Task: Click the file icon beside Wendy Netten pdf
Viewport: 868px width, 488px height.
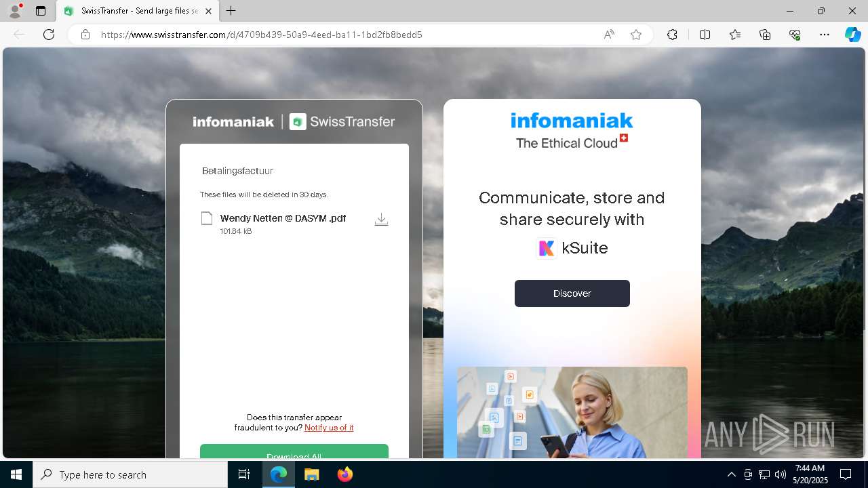Action: click(207, 218)
